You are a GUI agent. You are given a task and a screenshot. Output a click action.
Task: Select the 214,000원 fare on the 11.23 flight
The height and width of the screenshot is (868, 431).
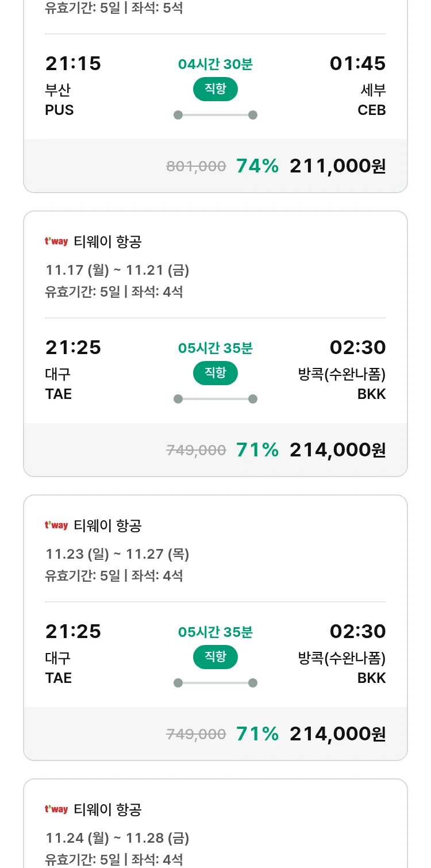coord(337,734)
